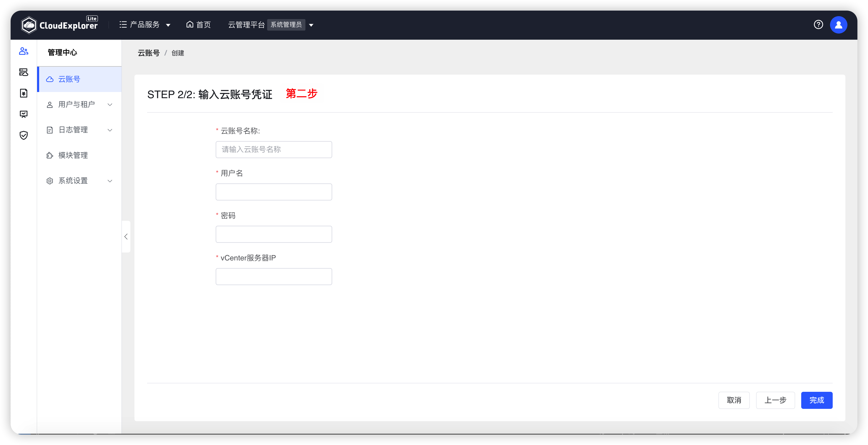Screen dimensions: 868x445
Task: Click the 管理中心 sidebar heading
Action: pos(62,53)
